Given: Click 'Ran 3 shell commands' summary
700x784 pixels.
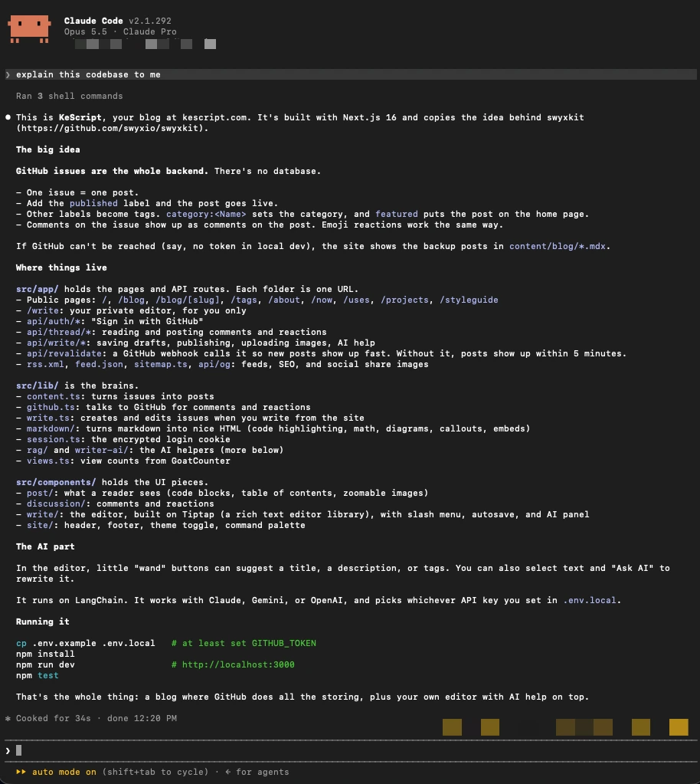Looking at the screenshot, I should pos(70,96).
